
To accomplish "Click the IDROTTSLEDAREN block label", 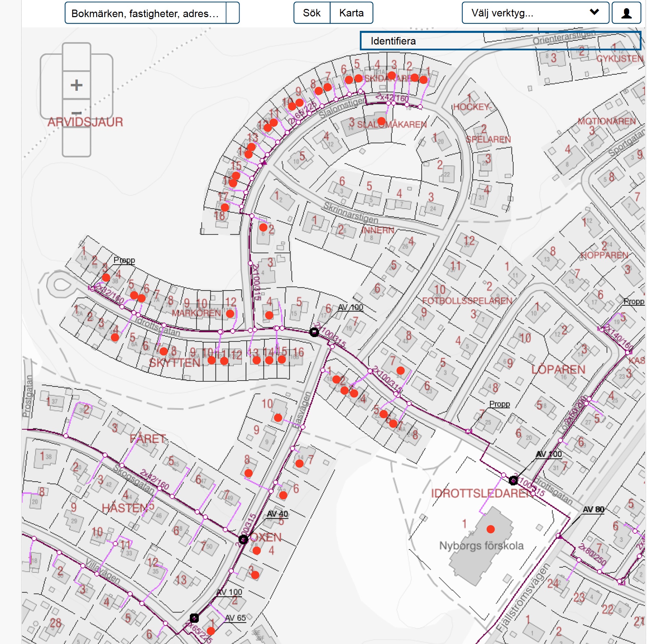I will pyautogui.click(x=483, y=493).
